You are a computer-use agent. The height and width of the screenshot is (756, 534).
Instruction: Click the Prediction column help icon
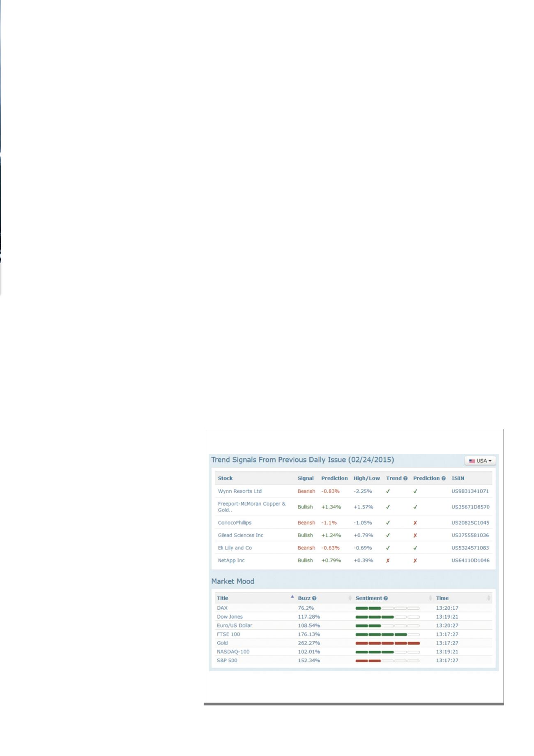(444, 479)
